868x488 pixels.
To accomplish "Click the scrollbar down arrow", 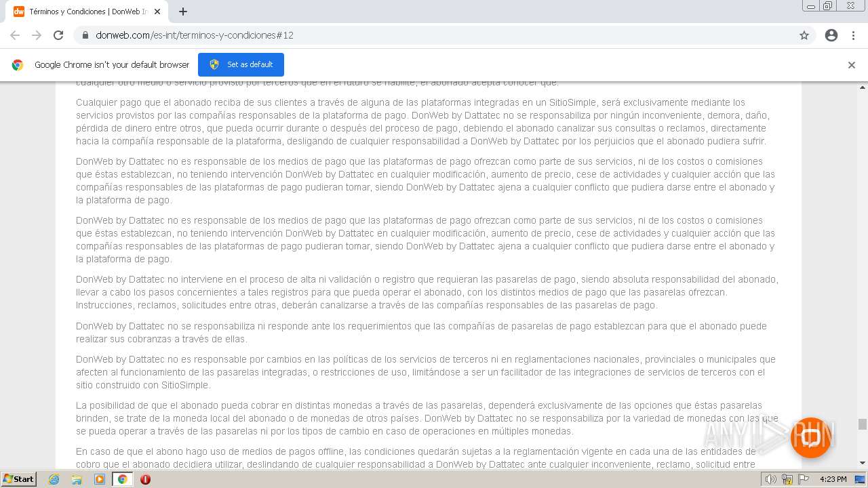I will 863,464.
